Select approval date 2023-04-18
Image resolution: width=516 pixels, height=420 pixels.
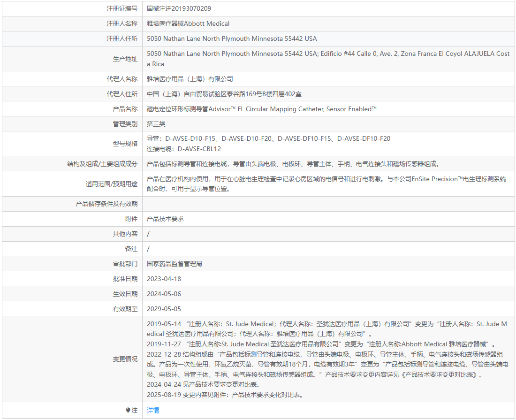point(164,279)
